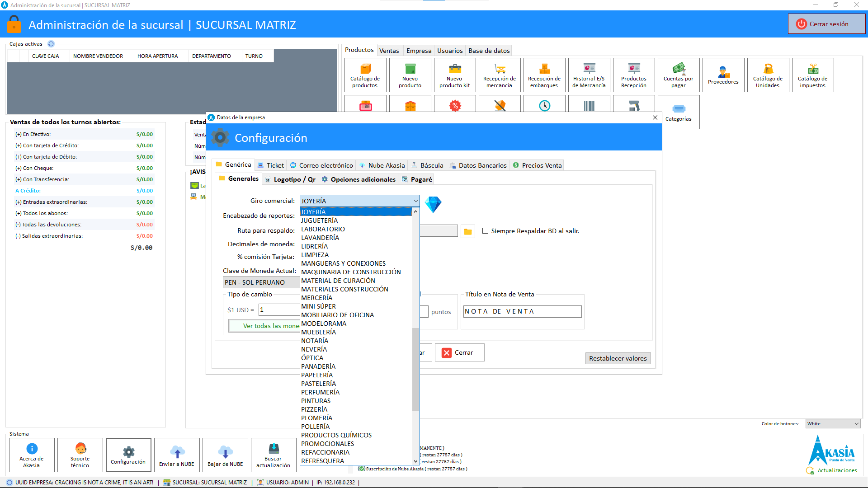Open Catálogo de impuestos
The image size is (868, 488).
[x=813, y=75]
